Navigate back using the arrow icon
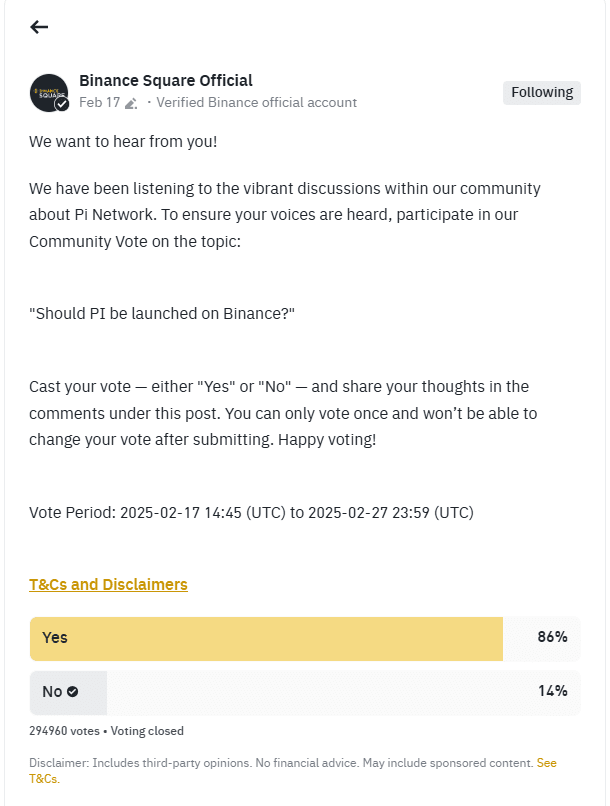The image size is (610, 806). click(39, 27)
